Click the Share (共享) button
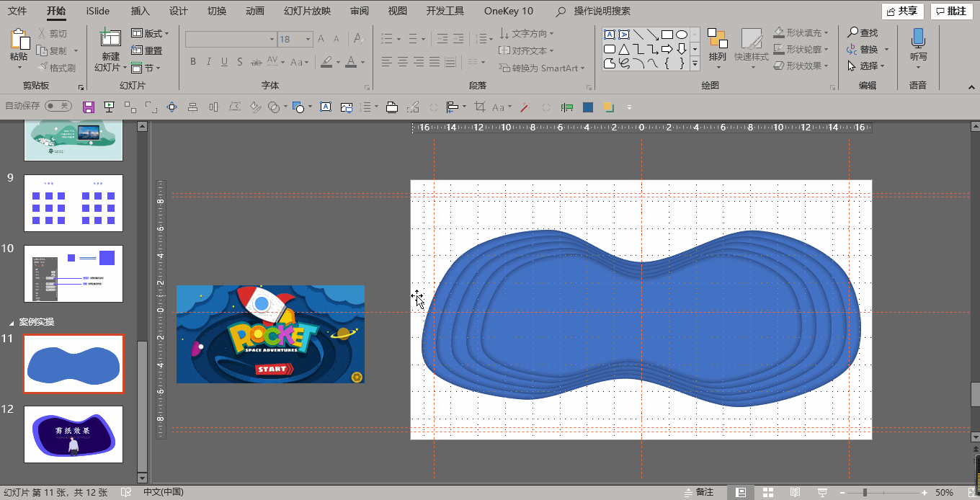The height and width of the screenshot is (500, 980). coord(902,11)
